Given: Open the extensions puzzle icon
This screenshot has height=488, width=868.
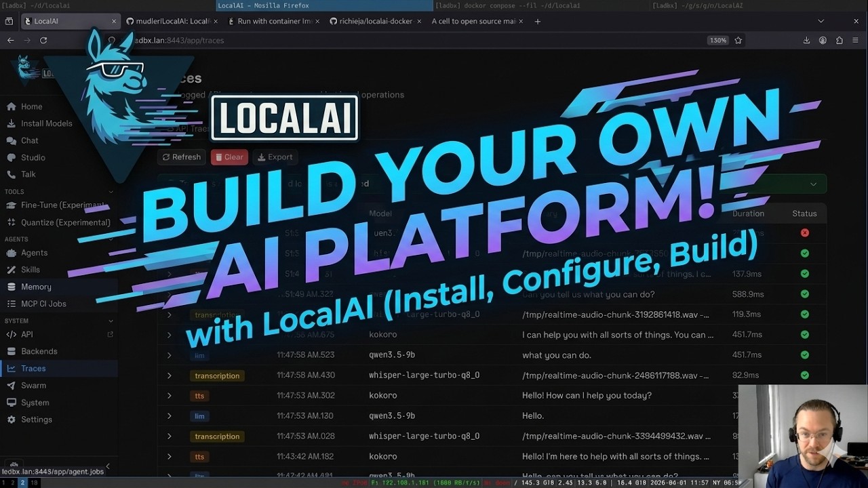Looking at the screenshot, I should (x=839, y=40).
